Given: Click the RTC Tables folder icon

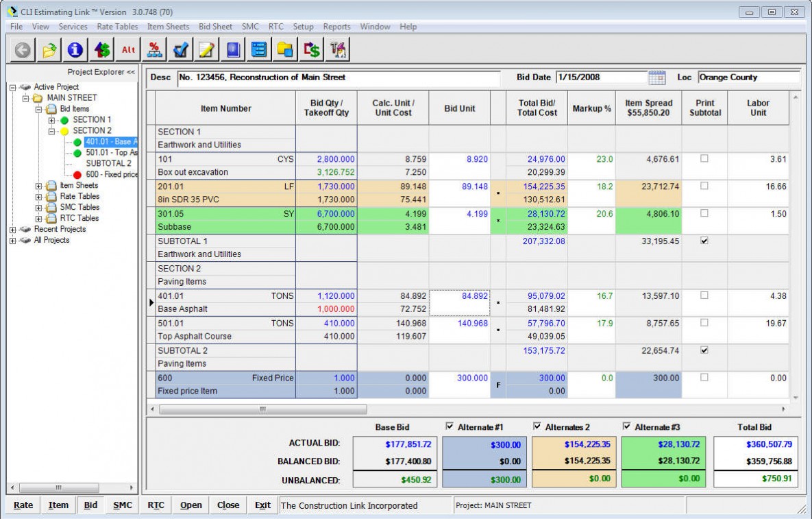Looking at the screenshot, I should [x=52, y=218].
